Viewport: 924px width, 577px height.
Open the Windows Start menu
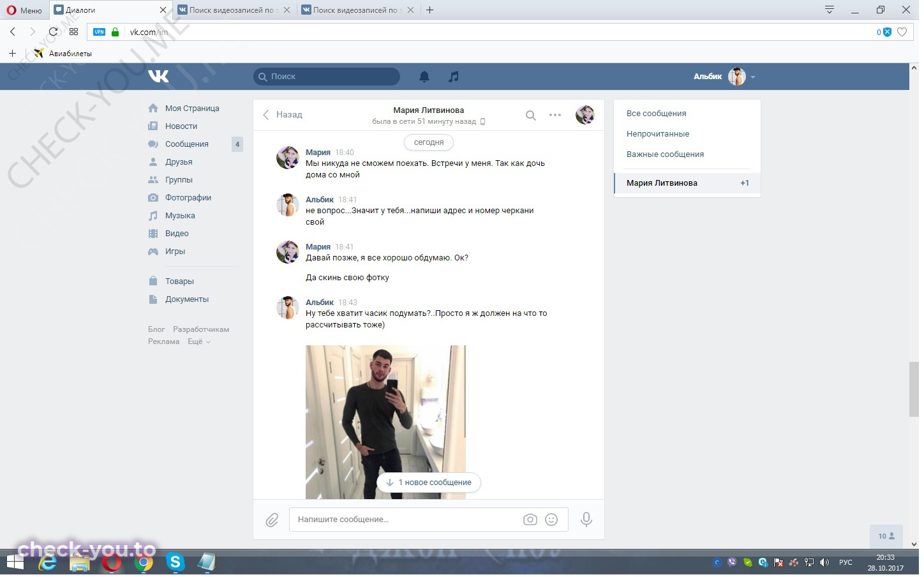coord(15,563)
